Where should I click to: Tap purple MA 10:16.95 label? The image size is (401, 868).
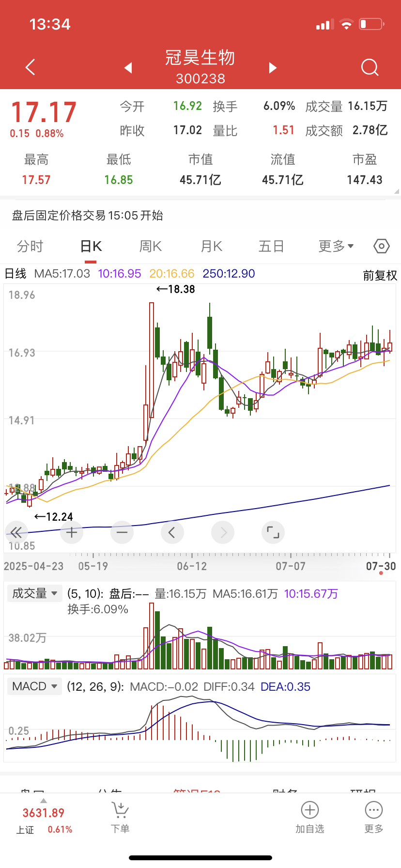click(x=120, y=274)
